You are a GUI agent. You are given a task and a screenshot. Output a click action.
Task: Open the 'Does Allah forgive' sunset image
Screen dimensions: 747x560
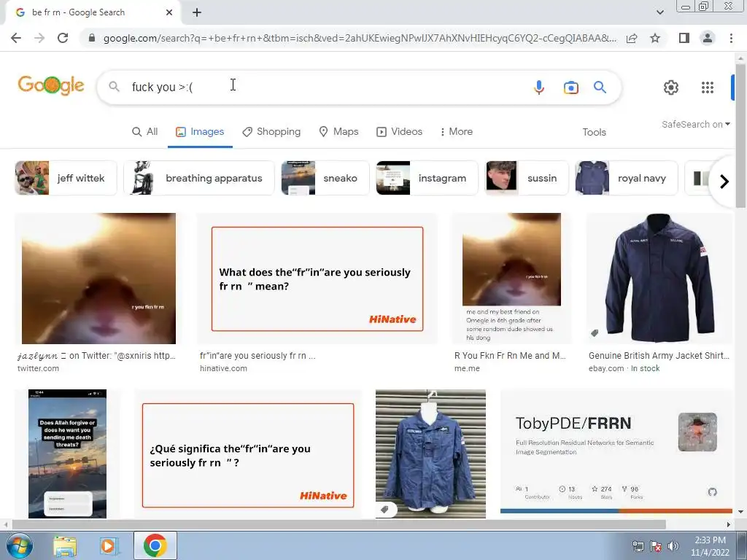click(67, 454)
